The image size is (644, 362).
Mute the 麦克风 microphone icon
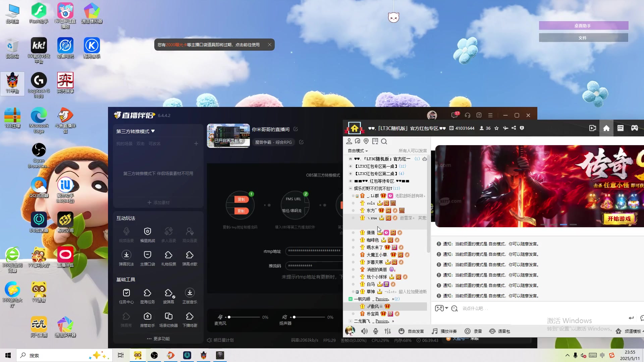click(220, 317)
